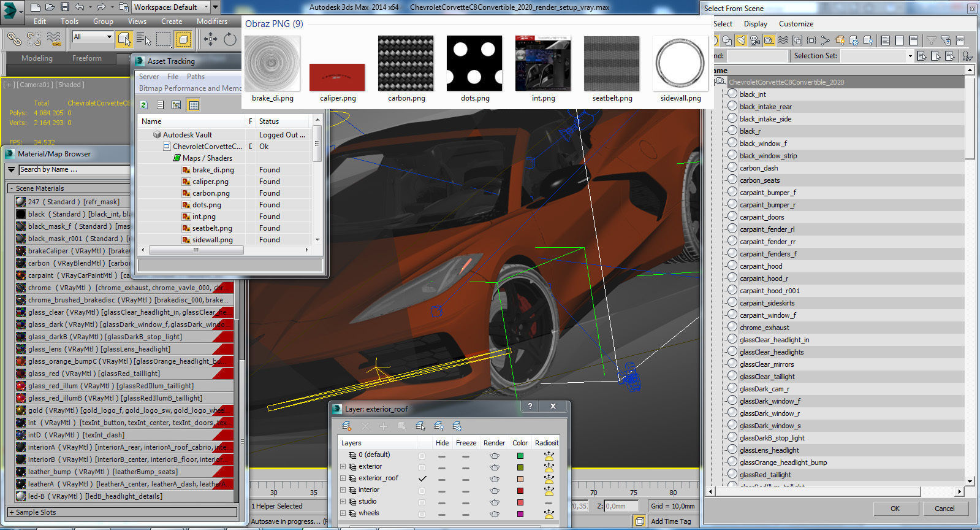Toggle Display Cameras filter in Select From Scene
This screenshot has height=530, width=980.
click(754, 40)
